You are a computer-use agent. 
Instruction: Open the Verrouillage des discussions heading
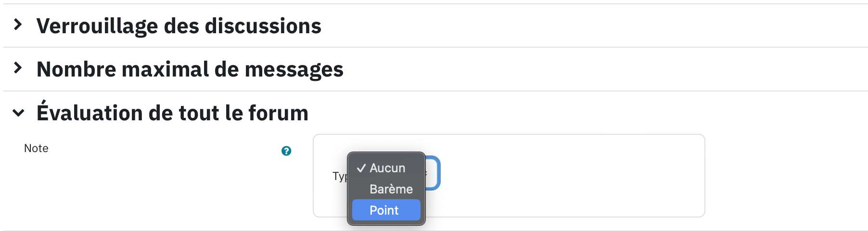pos(179,26)
